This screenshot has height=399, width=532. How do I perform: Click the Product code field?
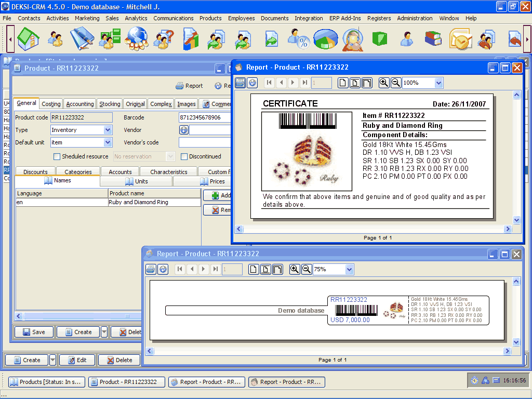tap(82, 117)
